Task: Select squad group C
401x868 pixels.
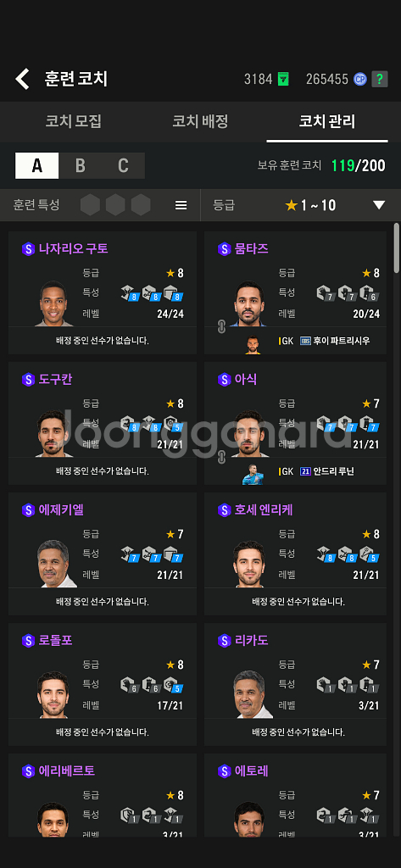Action: click(x=124, y=165)
